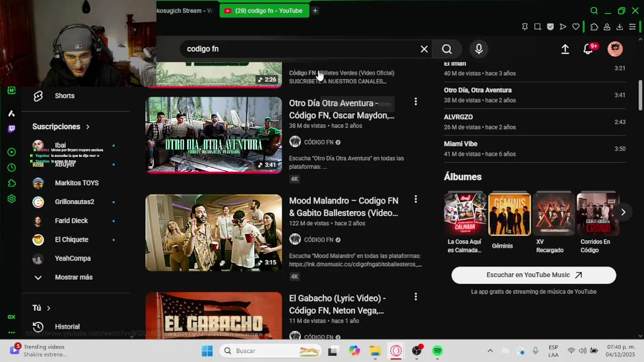Open XV Recargado album

[553, 214]
